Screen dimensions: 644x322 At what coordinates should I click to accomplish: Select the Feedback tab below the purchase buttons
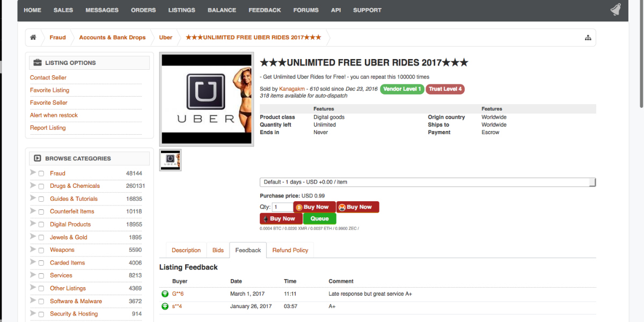coord(248,250)
